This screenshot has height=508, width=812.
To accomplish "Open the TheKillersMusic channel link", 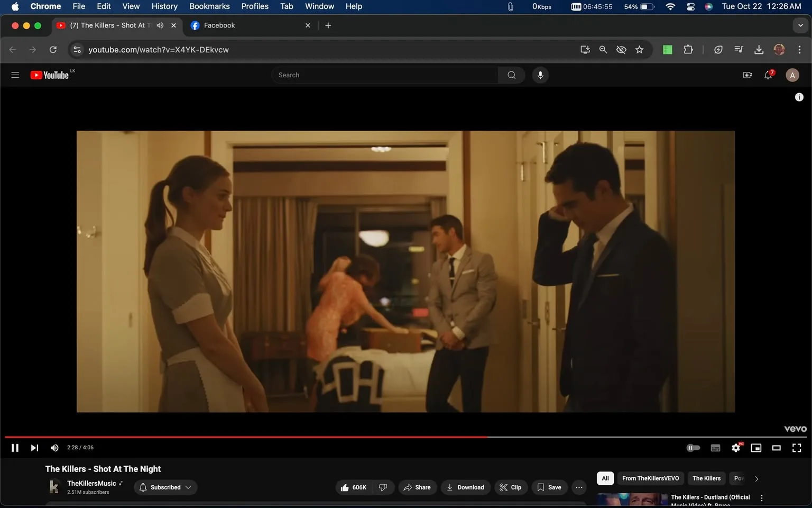I will click(91, 483).
